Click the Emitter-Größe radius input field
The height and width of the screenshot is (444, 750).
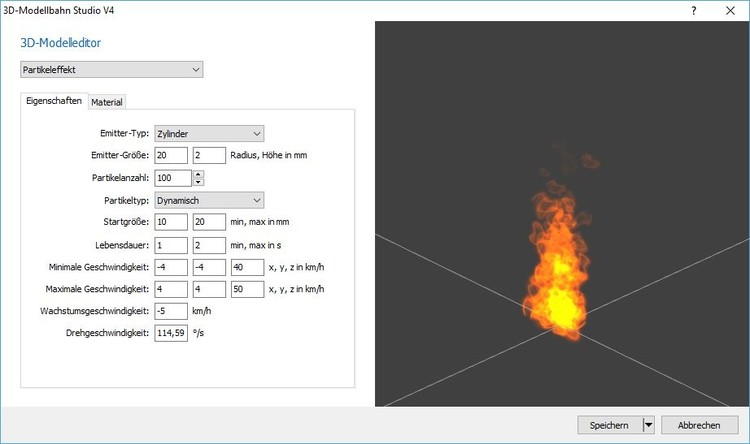(x=171, y=156)
